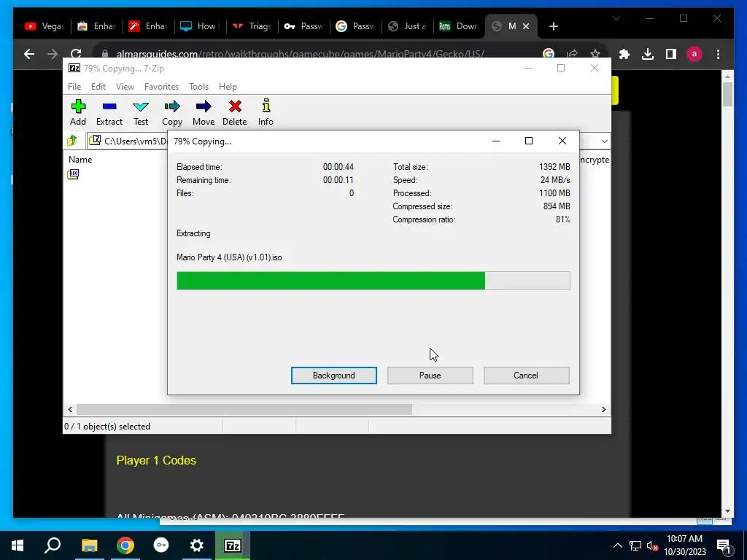Click the network tray icon
Viewport: 747px width, 560px height.
635,545
